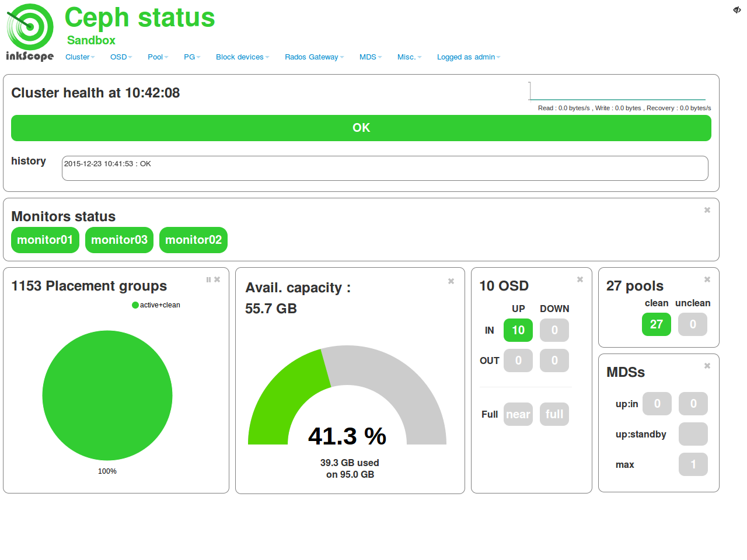Click the MDS up:standby badge
This screenshot has width=747, height=560.
pos(693,434)
